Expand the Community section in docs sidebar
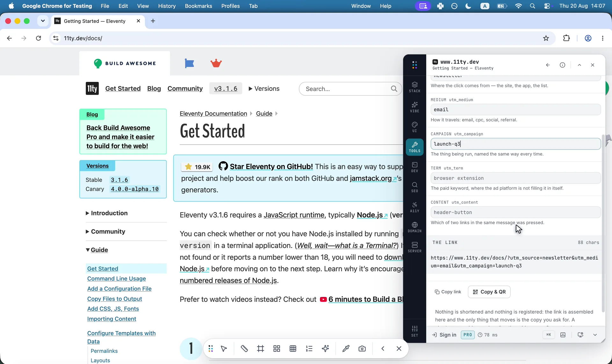612x364 pixels. 106,231
